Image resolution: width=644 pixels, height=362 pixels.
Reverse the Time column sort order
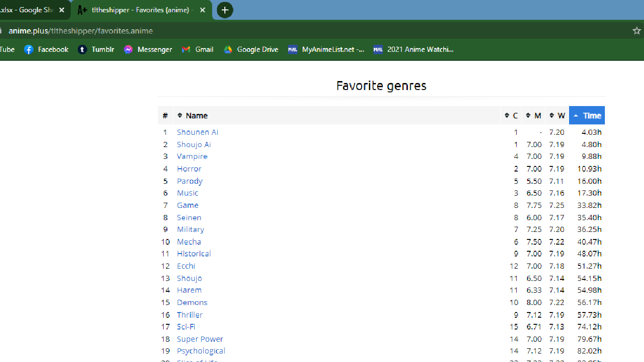click(587, 115)
